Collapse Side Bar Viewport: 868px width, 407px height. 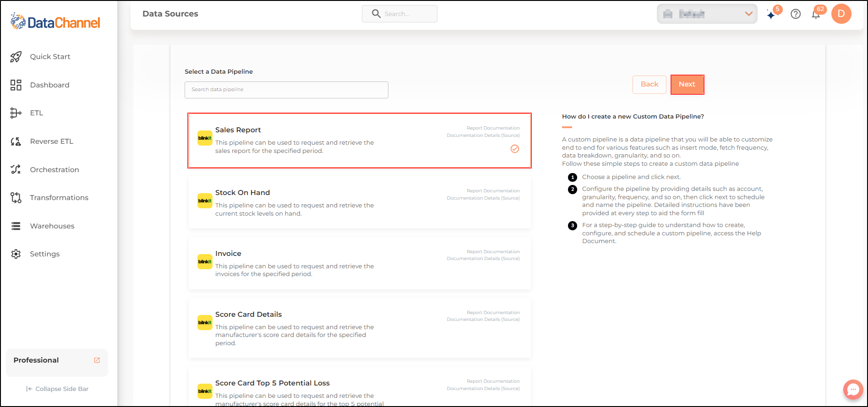[x=57, y=389]
